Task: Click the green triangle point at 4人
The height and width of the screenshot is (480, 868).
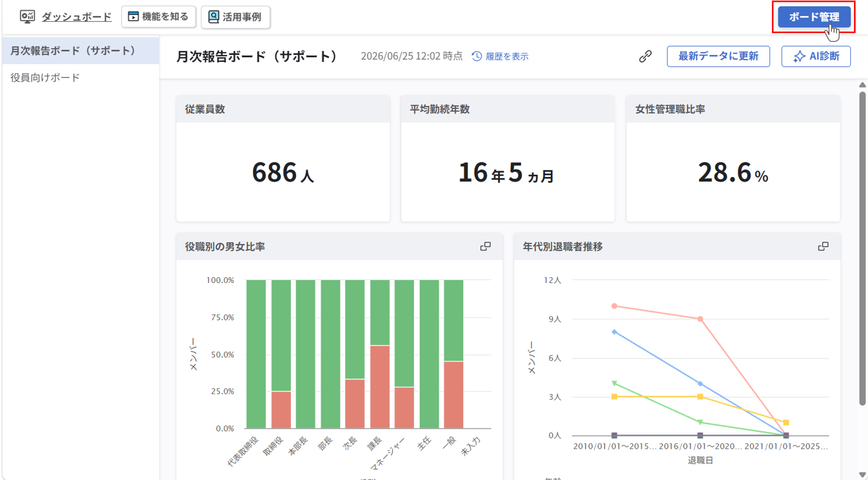Action: (x=614, y=383)
